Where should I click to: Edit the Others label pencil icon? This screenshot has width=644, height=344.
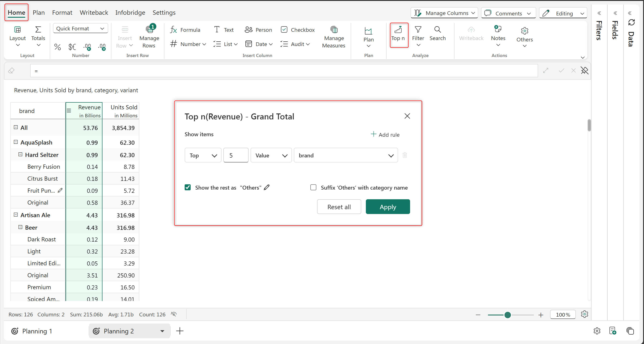click(267, 187)
